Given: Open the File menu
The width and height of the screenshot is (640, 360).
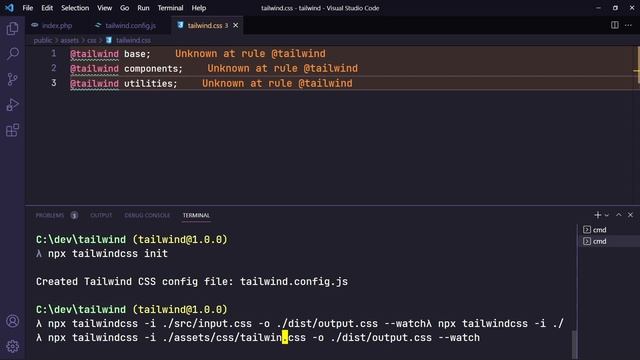Looking at the screenshot, I should (x=28, y=8).
